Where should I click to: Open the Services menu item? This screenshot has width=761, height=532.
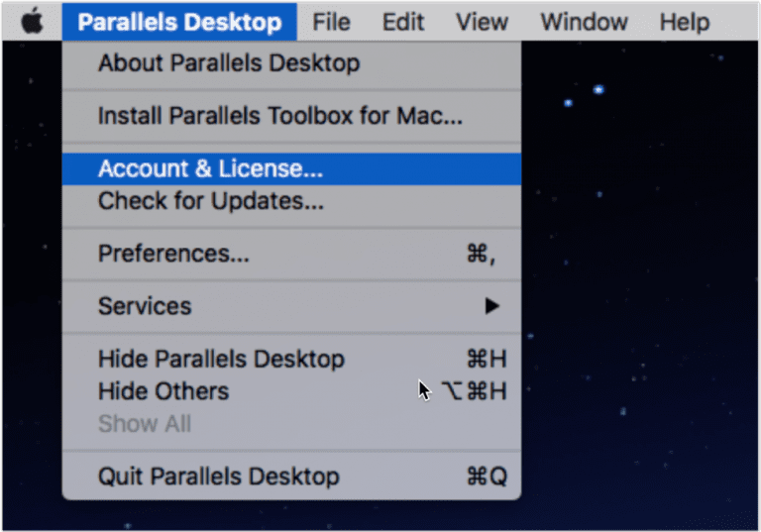[291, 306]
